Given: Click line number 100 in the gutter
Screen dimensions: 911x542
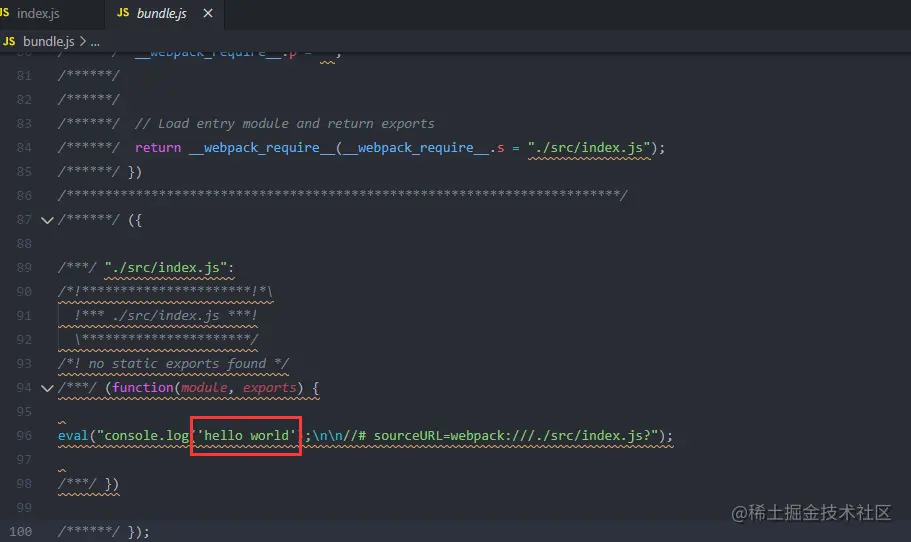Looking at the screenshot, I should coord(20,532).
